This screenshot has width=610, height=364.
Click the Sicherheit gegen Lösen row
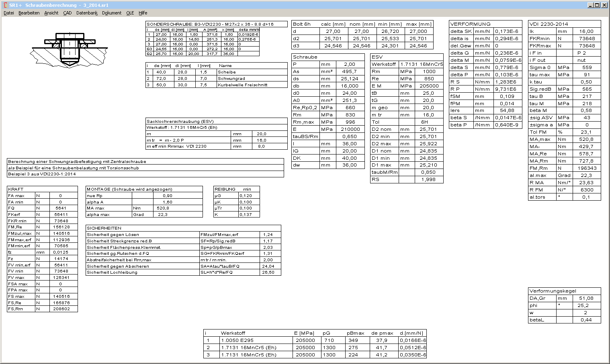click(143, 235)
